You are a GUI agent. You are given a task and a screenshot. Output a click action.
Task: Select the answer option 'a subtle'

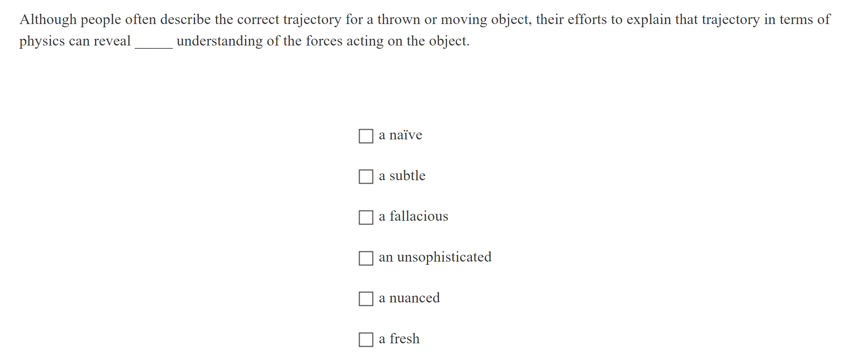402,176
